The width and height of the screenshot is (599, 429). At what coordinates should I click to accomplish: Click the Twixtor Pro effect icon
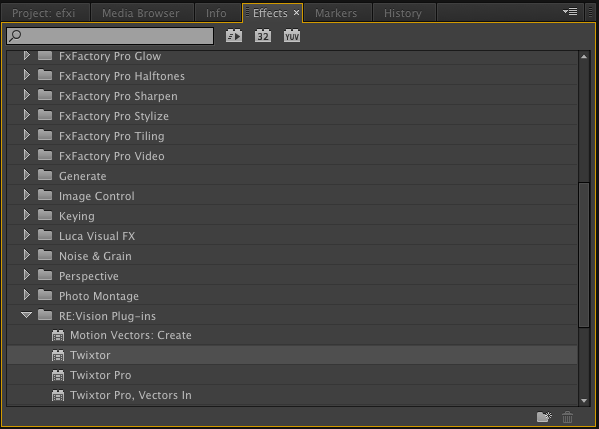[x=58, y=376]
